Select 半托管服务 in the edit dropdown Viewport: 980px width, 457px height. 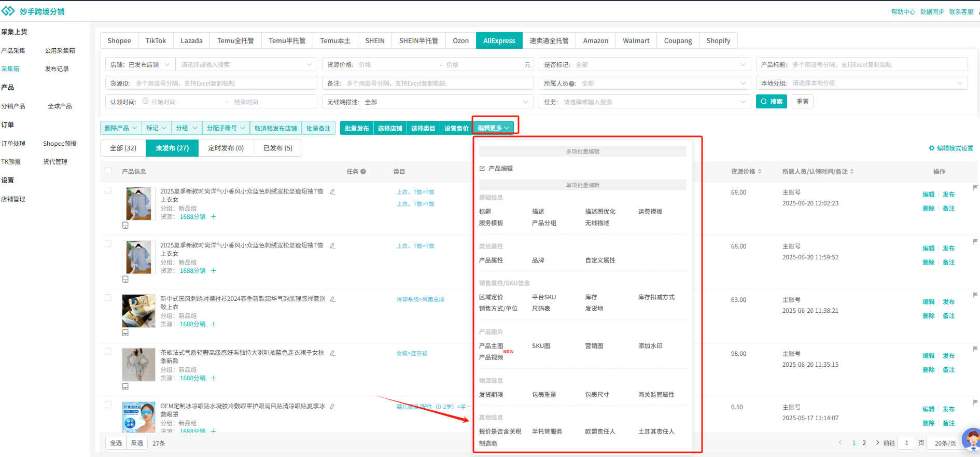(547, 432)
